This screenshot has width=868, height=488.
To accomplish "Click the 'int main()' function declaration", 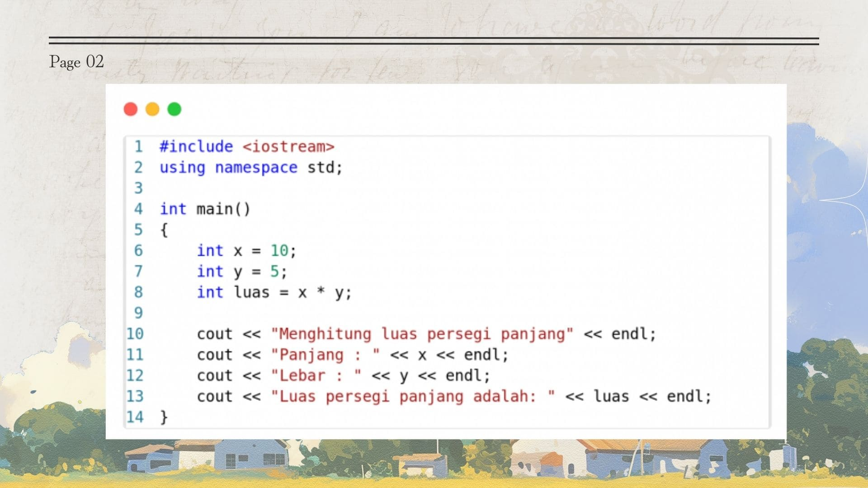I will click(x=206, y=209).
